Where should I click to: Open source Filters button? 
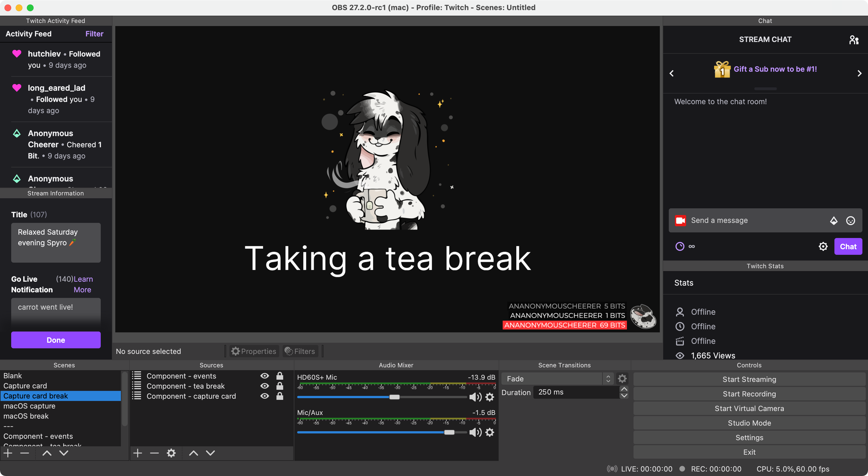[x=300, y=351]
